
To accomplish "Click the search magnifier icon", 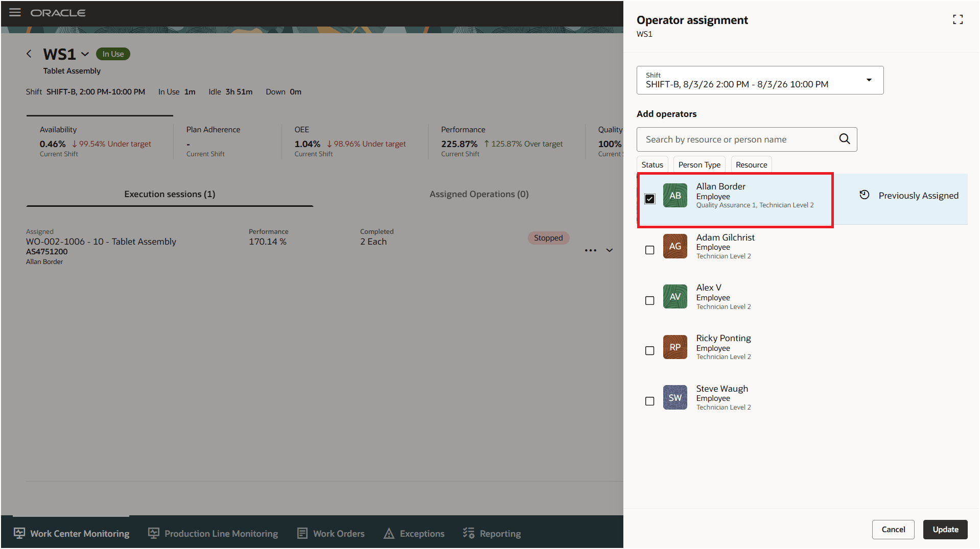I will (x=844, y=139).
